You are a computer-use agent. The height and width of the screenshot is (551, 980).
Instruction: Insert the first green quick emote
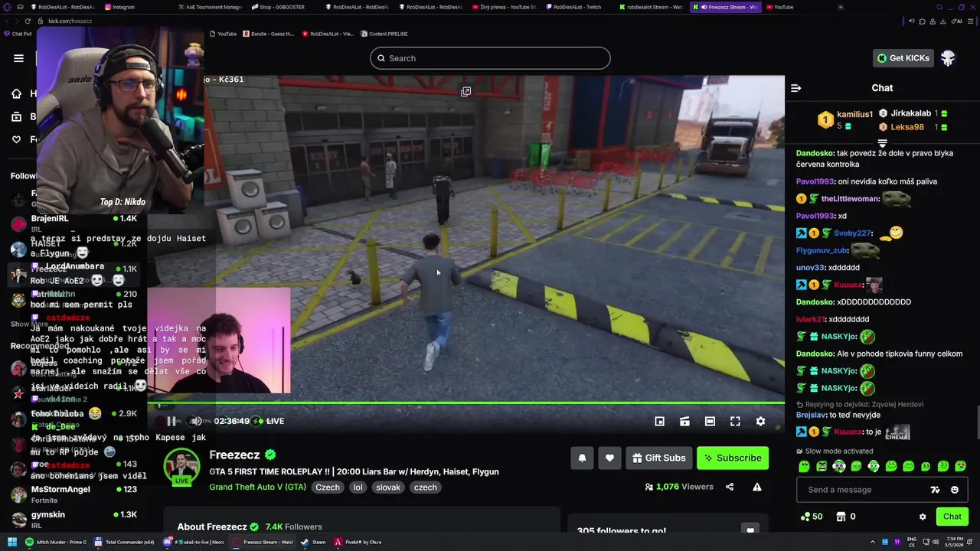tap(804, 466)
